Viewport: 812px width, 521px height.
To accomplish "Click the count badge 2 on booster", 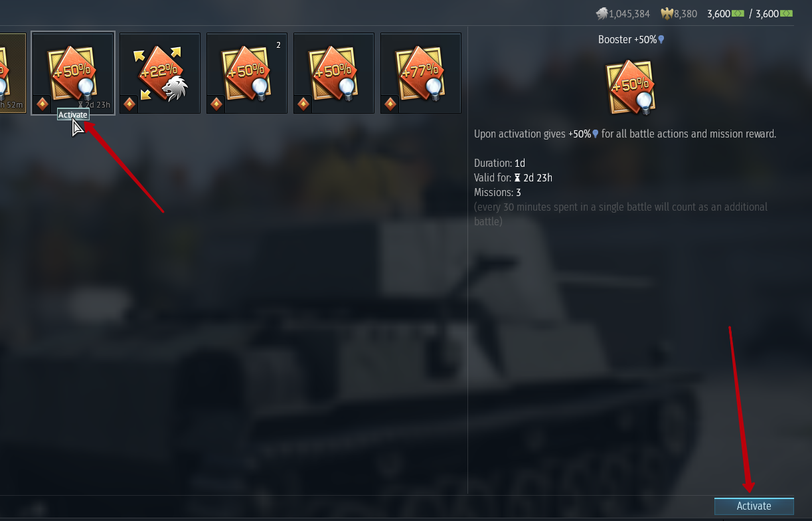I will 278,45.
